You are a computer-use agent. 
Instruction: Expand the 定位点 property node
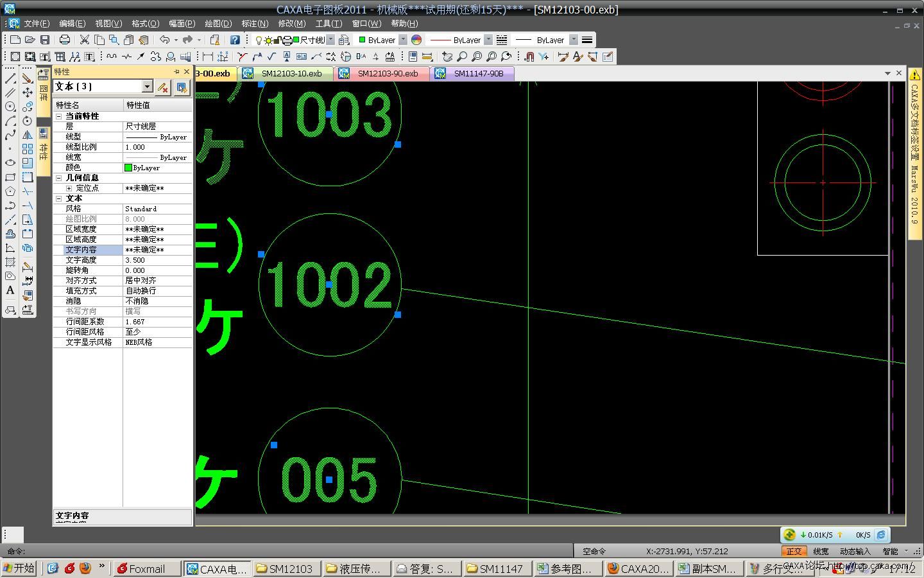click(69, 188)
